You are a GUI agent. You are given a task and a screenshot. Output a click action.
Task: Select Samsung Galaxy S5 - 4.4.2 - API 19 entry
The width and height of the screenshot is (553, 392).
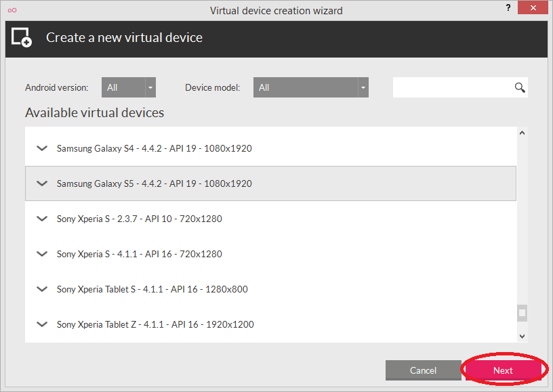tap(270, 183)
